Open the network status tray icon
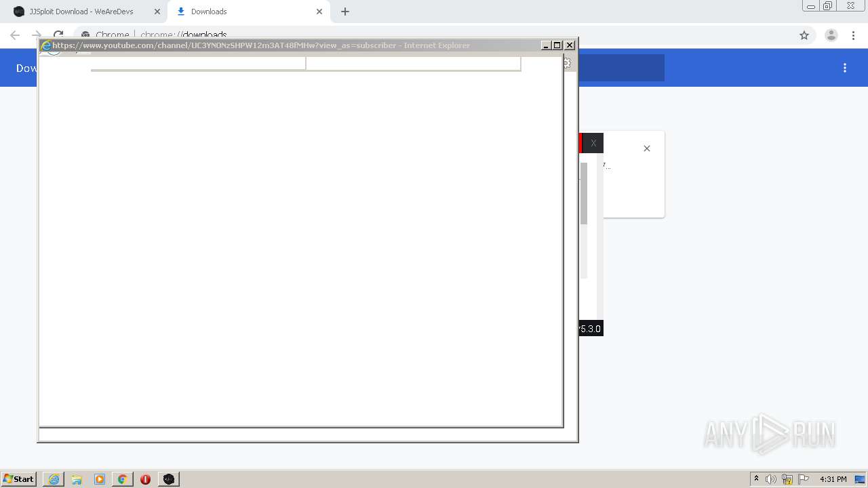The width and height of the screenshot is (868, 488). (787, 479)
